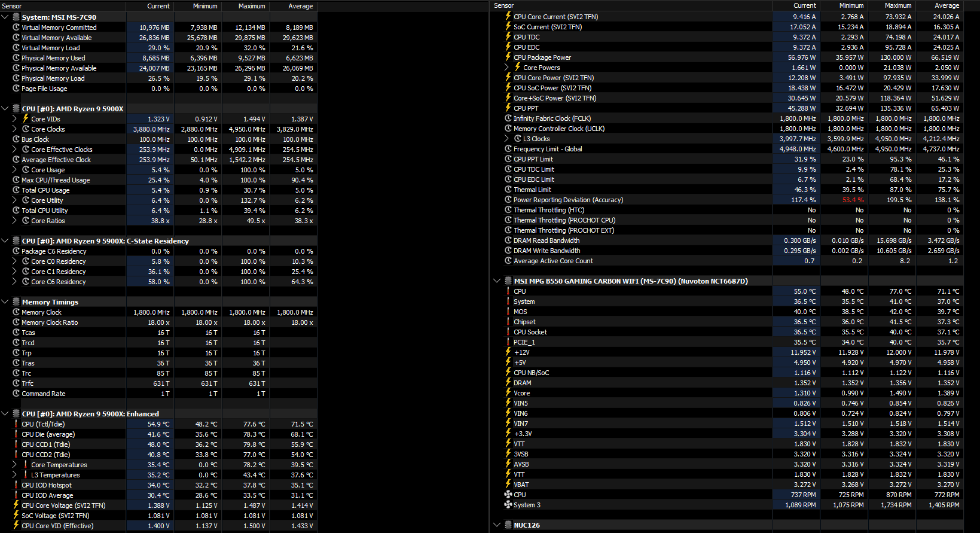Screen dimensions: 980x533
Task: Click the clock icon beside Package C6 Residency
Action: point(16,251)
